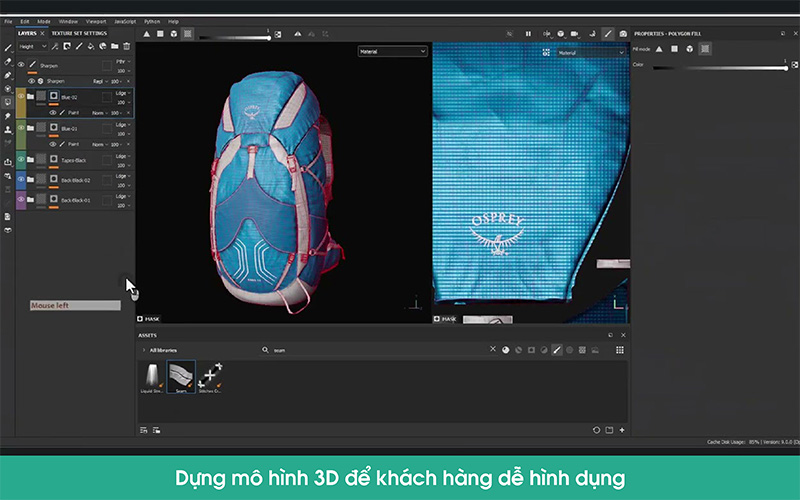
Task: Pause rendering with the pause icon
Action: click(x=528, y=34)
